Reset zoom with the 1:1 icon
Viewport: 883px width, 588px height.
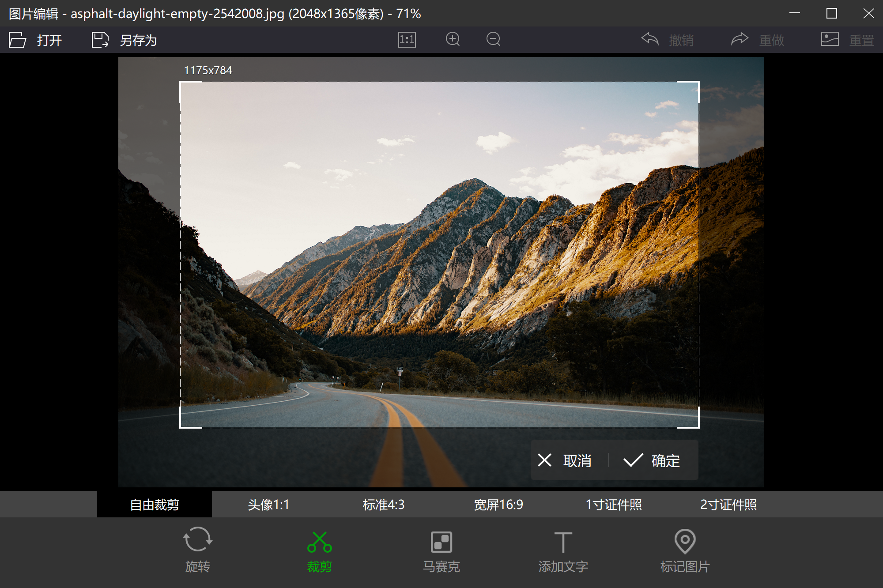407,40
